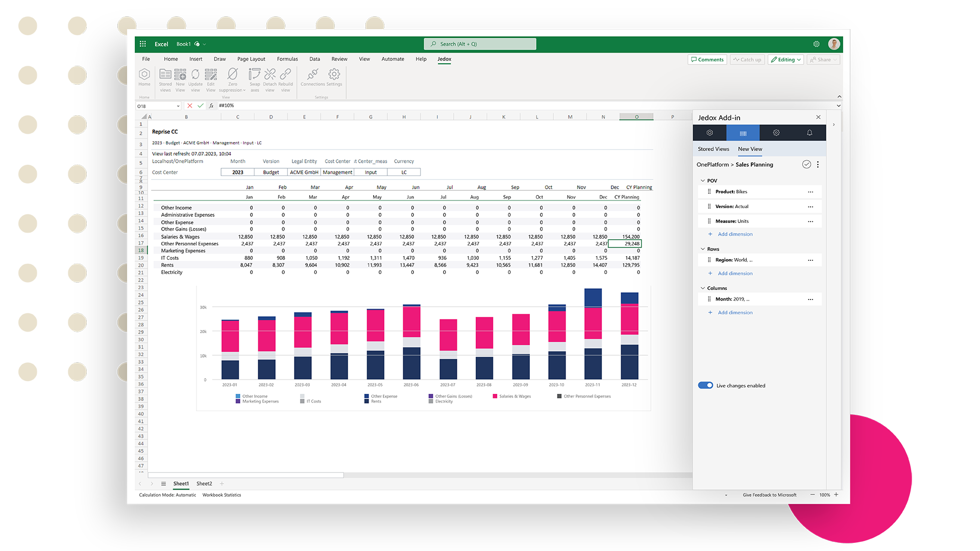This screenshot has height=551, width=980.
Task: Add dimension under Columns
Action: click(x=730, y=313)
